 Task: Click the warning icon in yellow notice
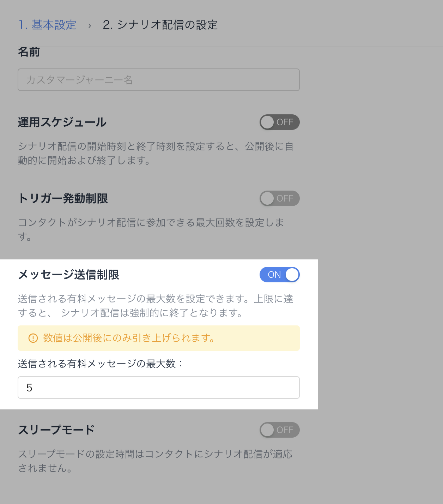33,338
